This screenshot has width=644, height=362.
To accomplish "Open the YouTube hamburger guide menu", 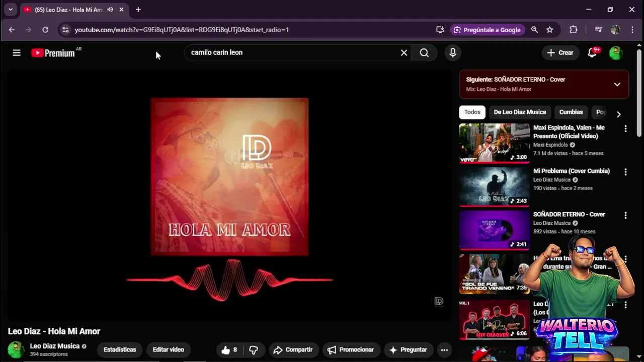I will click(x=17, y=53).
